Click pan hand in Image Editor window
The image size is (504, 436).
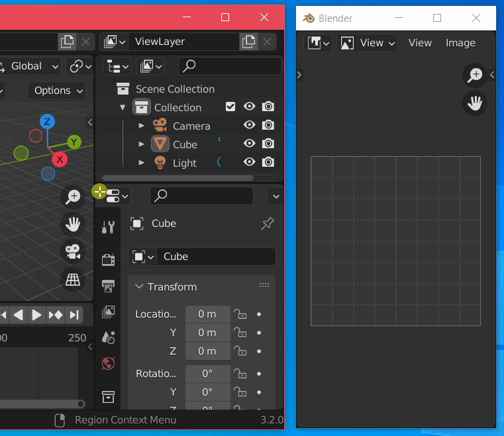point(475,103)
